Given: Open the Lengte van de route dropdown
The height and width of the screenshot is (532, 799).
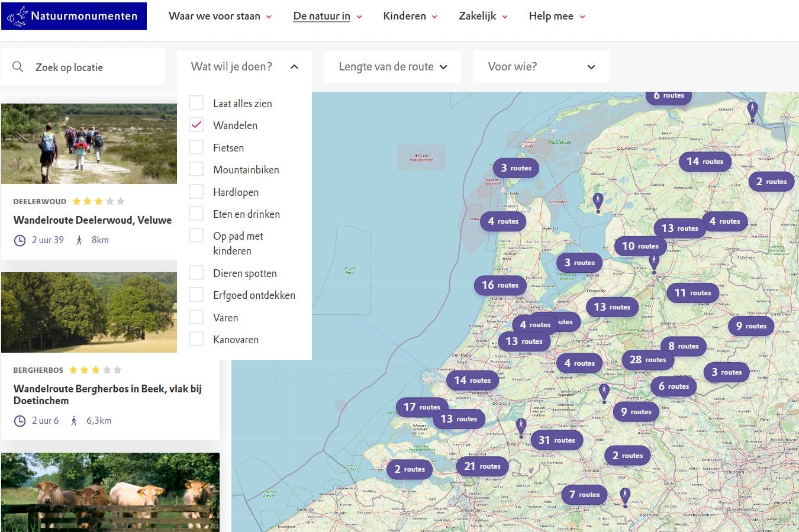Looking at the screenshot, I should (x=392, y=66).
